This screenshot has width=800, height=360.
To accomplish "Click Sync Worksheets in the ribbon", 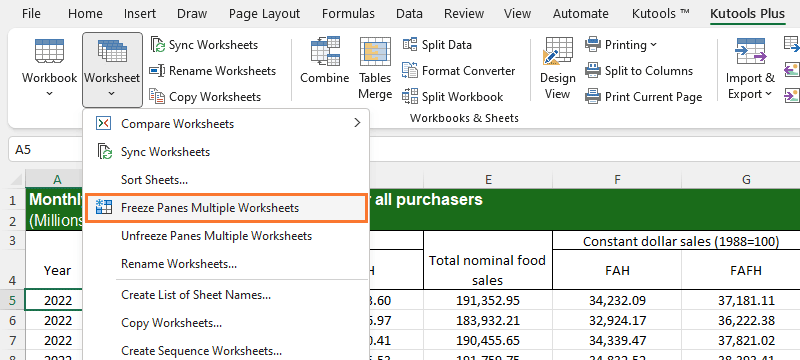I will click(205, 45).
